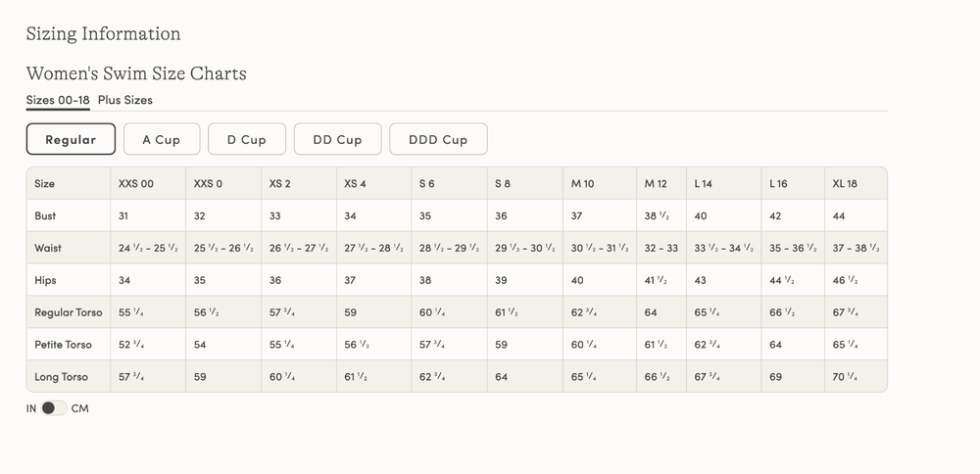Click the Bust row label
This screenshot has width=980, height=474.
(x=45, y=215)
